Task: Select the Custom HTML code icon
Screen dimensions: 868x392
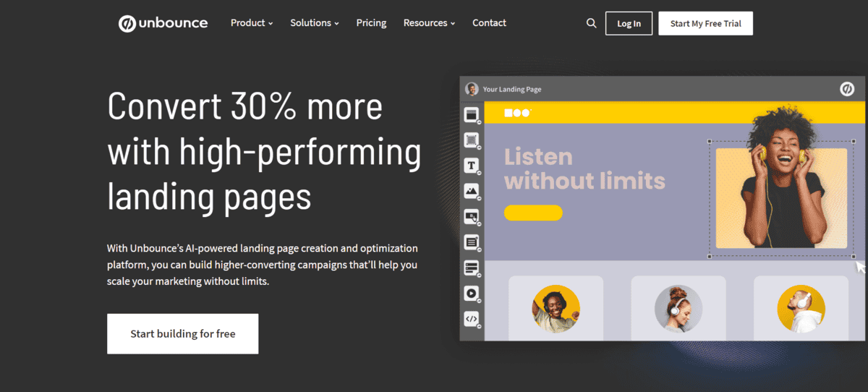Action: pos(472,318)
